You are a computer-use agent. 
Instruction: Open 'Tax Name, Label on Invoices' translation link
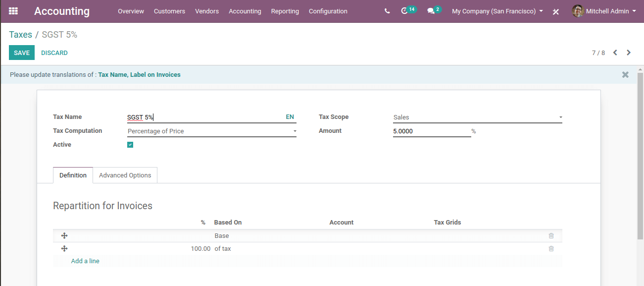(139, 75)
